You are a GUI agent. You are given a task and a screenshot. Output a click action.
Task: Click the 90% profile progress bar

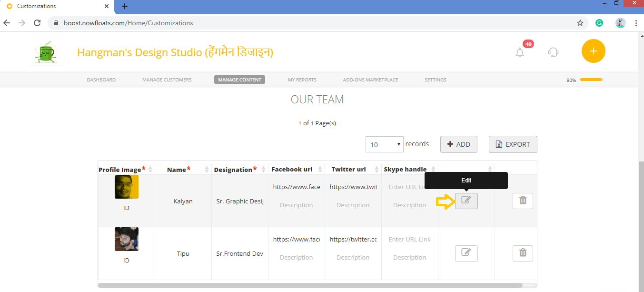coord(592,80)
